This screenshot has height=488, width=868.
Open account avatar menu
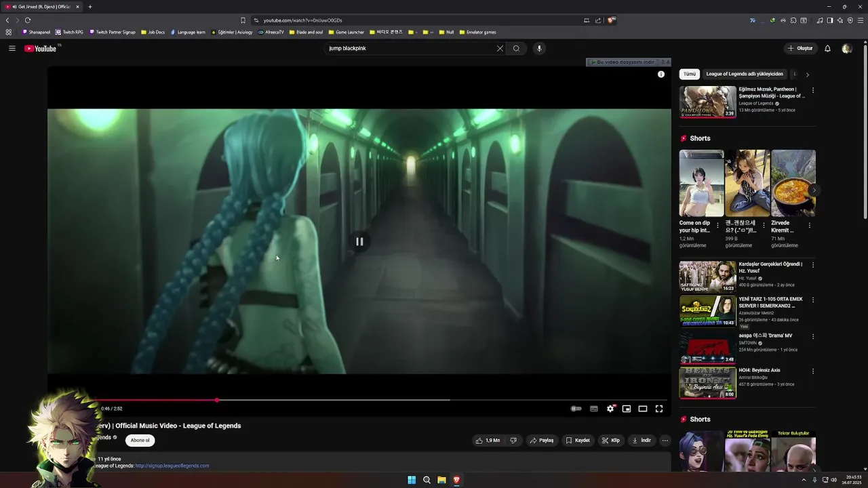pos(846,48)
